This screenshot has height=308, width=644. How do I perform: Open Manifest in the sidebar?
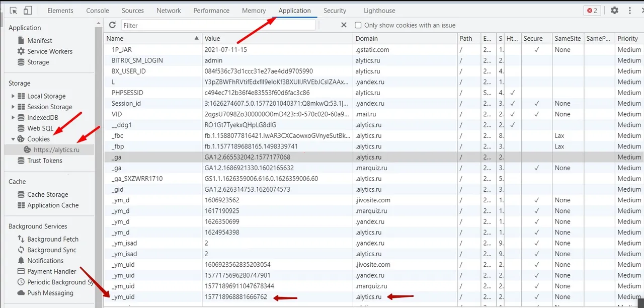coord(40,40)
